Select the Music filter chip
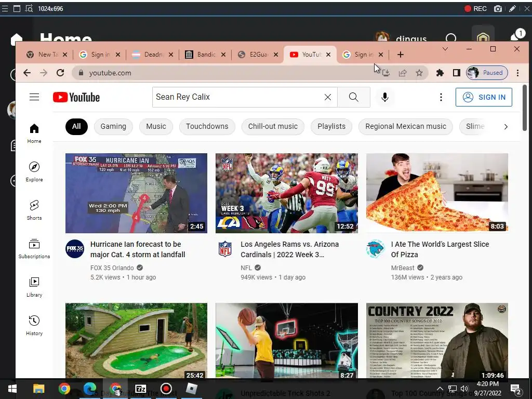 pyautogui.click(x=156, y=127)
